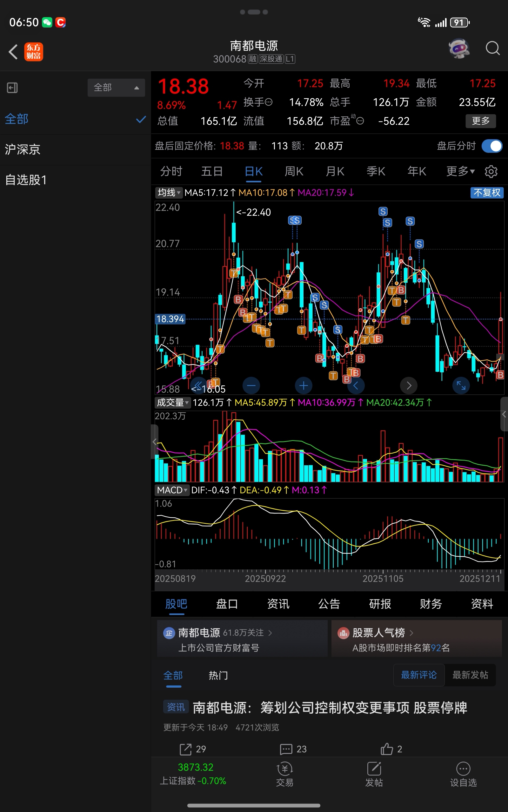The image size is (508, 812).
Task: Switch to 分时 chart tab
Action: point(171,172)
